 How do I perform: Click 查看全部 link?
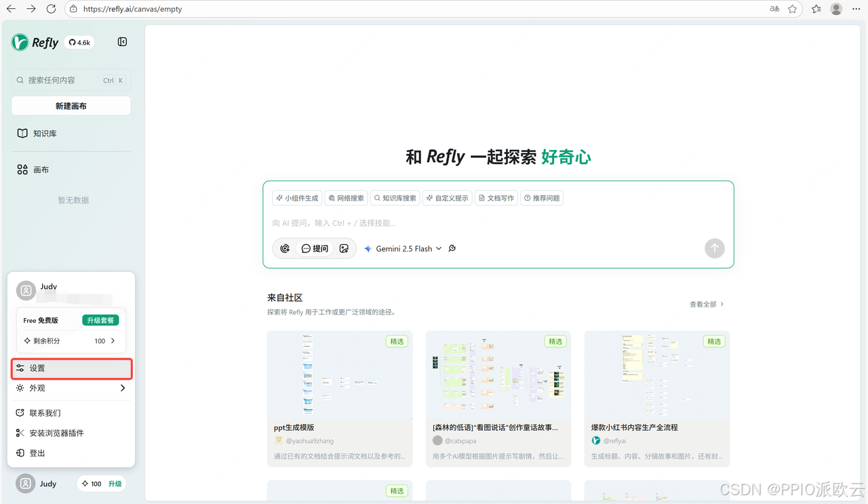pos(707,305)
